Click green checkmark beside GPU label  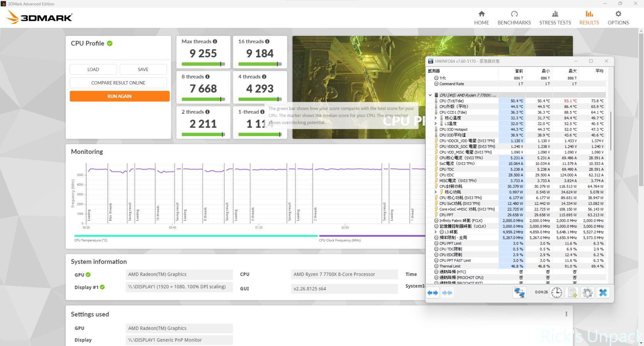[x=88, y=274]
